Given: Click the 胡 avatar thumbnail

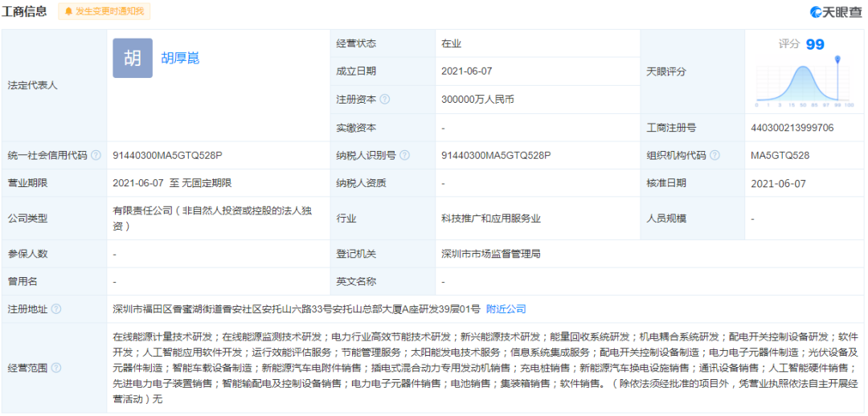Looking at the screenshot, I should [133, 58].
